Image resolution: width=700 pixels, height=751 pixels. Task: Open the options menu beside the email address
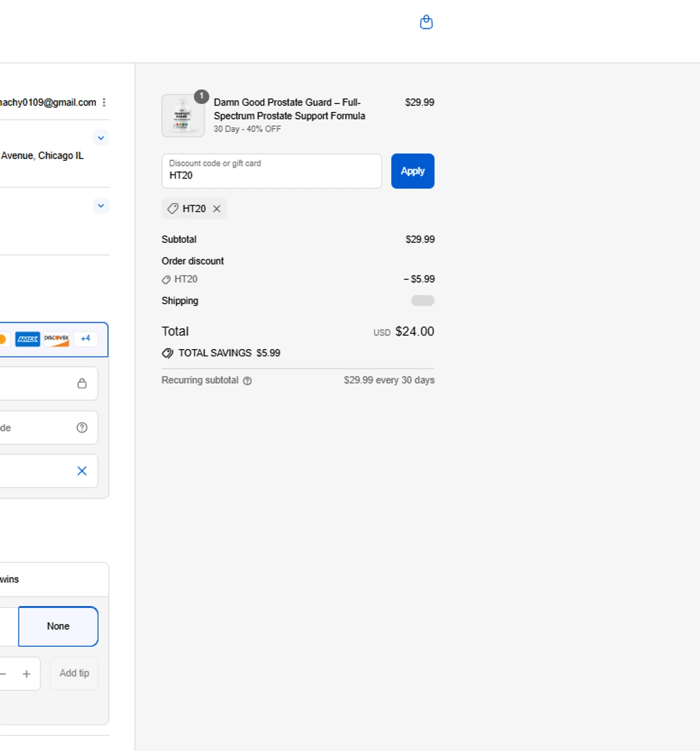pyautogui.click(x=104, y=102)
